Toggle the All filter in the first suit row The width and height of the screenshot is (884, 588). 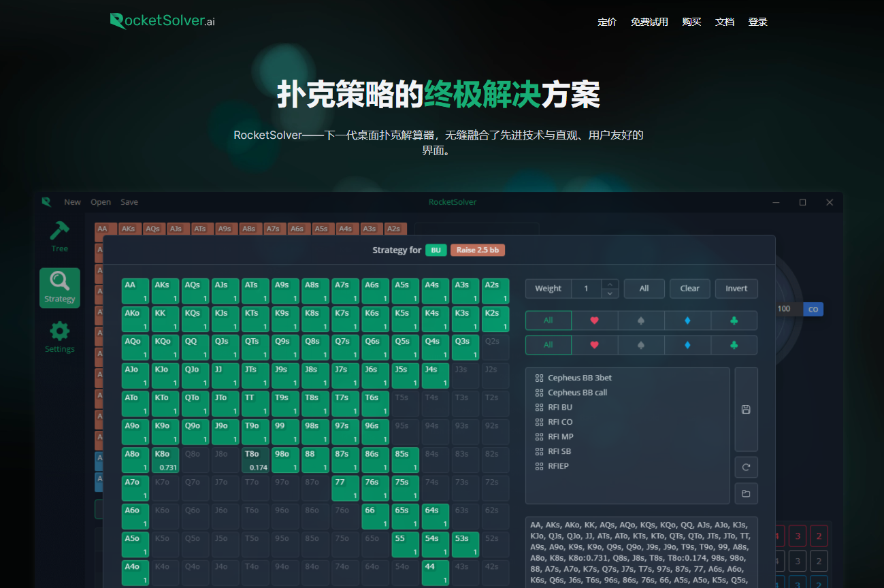click(x=549, y=321)
